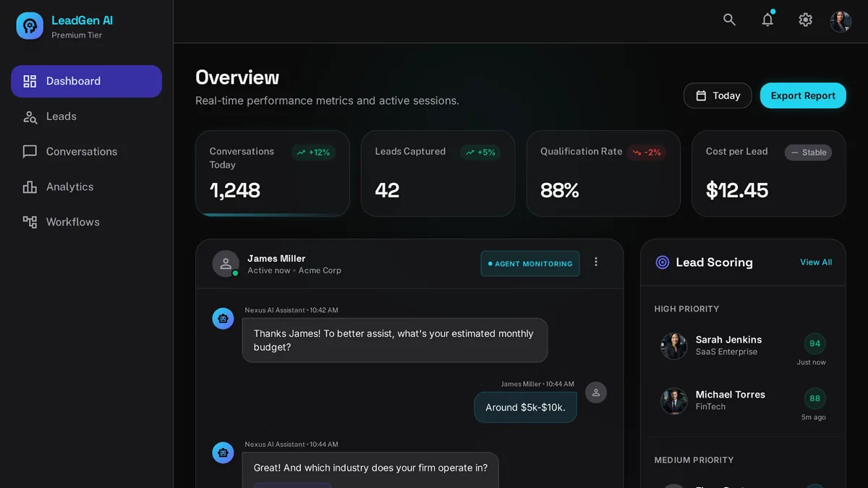Select the 88% qualification rate value

560,190
